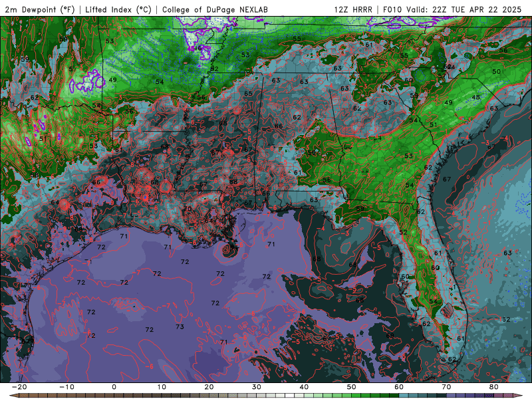Click the 40 tick label on color scale
532x399 pixels.
304,387
